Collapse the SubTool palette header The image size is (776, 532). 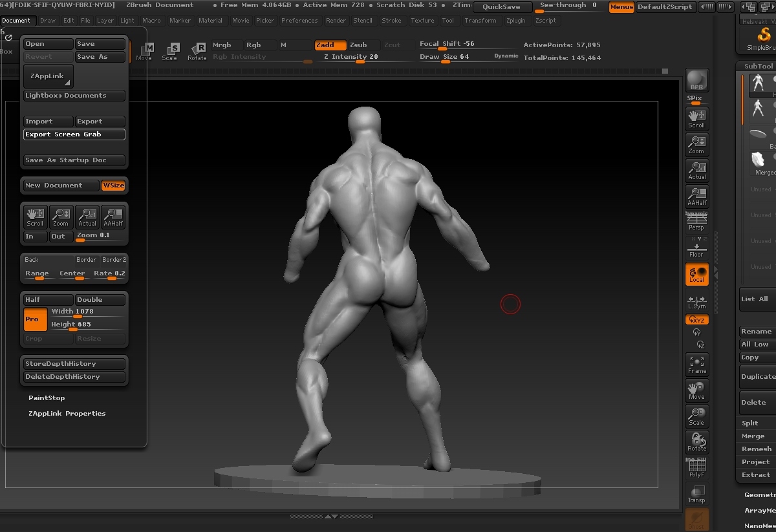(758, 66)
